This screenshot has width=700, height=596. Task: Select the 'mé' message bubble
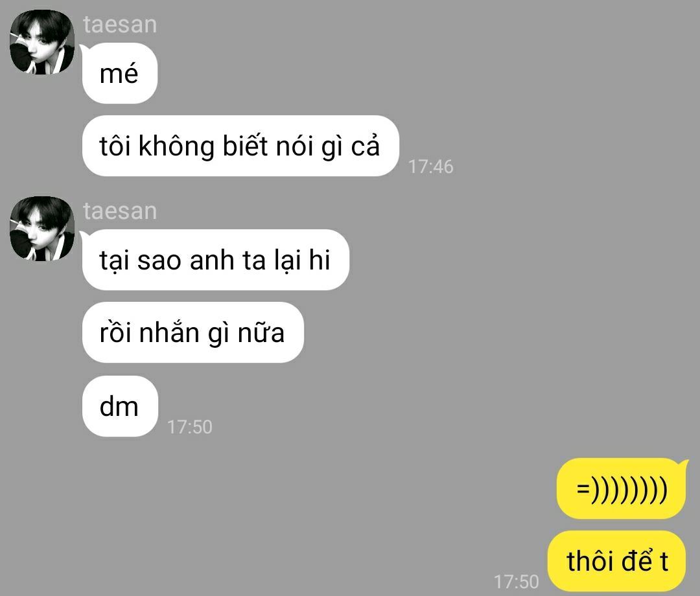click(x=120, y=73)
